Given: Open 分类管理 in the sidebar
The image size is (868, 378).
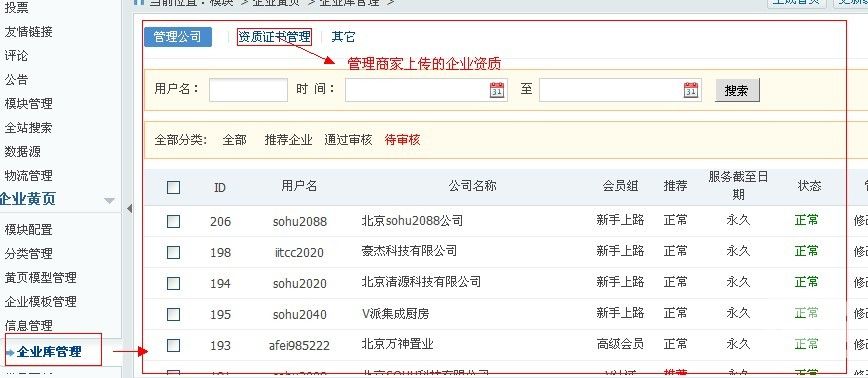Looking at the screenshot, I should tap(28, 253).
